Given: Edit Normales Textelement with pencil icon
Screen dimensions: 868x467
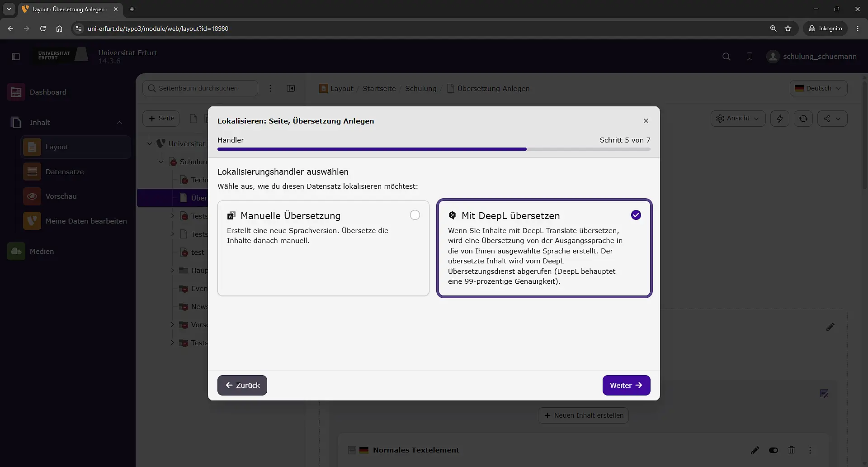Looking at the screenshot, I should [x=755, y=450].
